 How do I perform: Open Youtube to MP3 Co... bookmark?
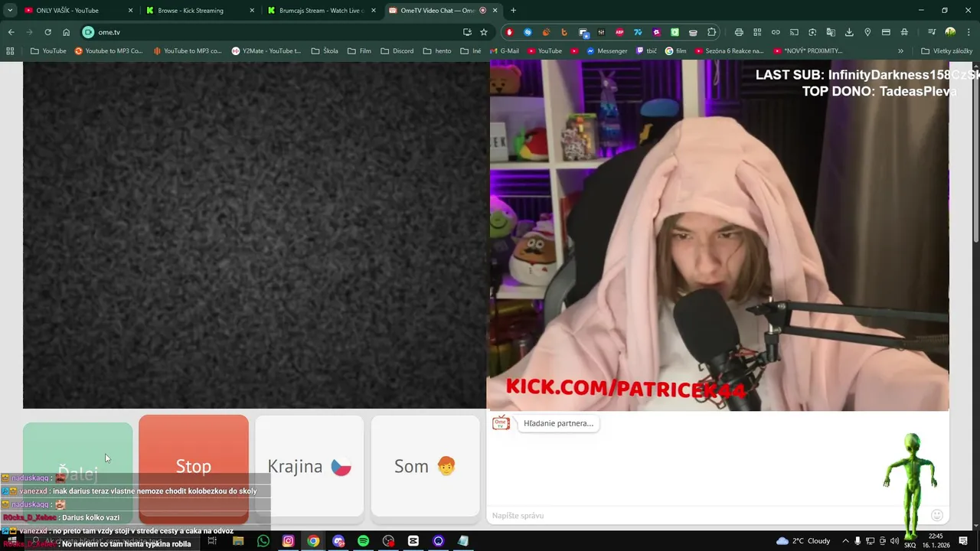pyautogui.click(x=109, y=51)
